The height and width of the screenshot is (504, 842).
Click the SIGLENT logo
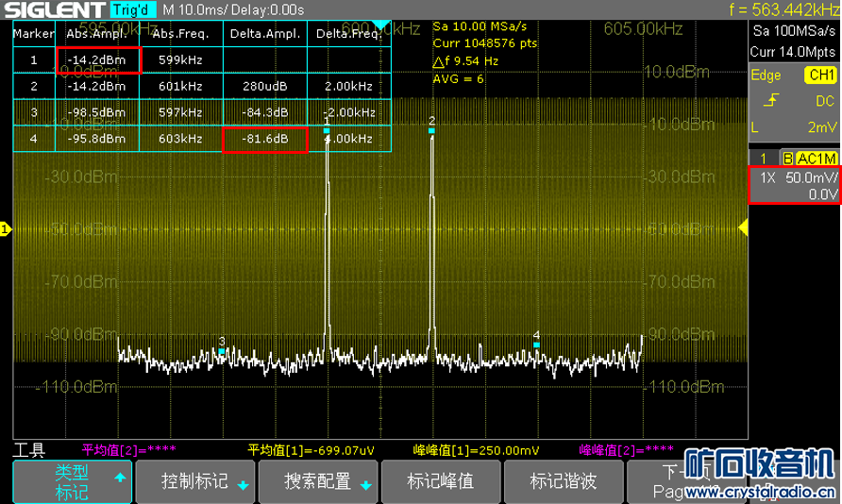(x=52, y=9)
